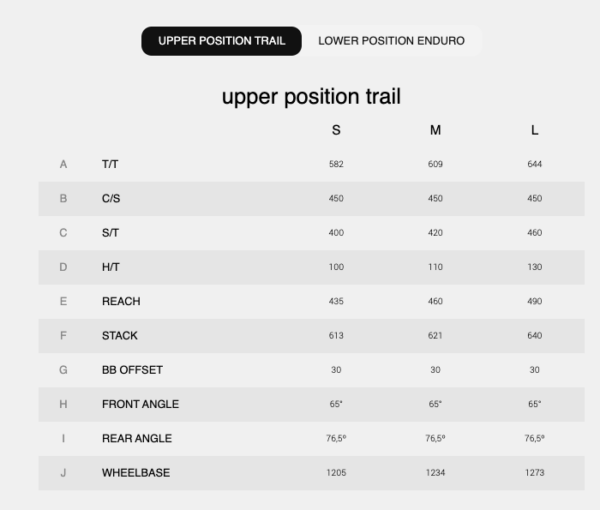Click the wheelbase value 1273
Screen dimensions: 600x510
click(x=535, y=473)
